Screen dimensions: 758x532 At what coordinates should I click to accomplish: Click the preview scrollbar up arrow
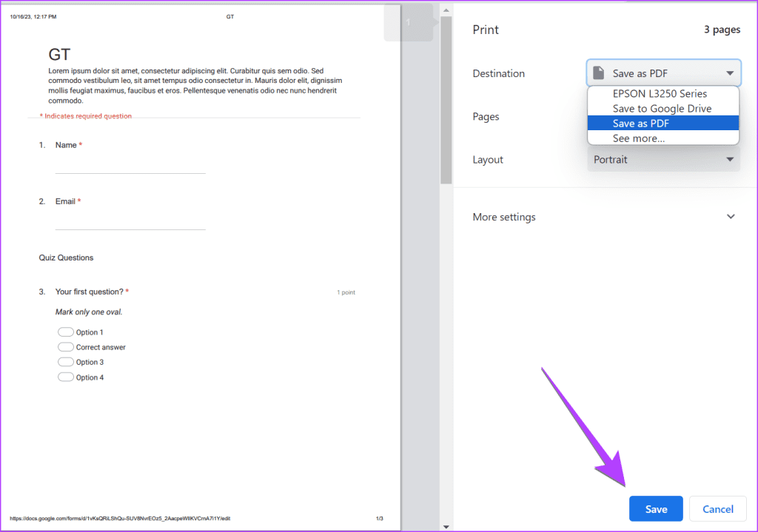(446, 8)
